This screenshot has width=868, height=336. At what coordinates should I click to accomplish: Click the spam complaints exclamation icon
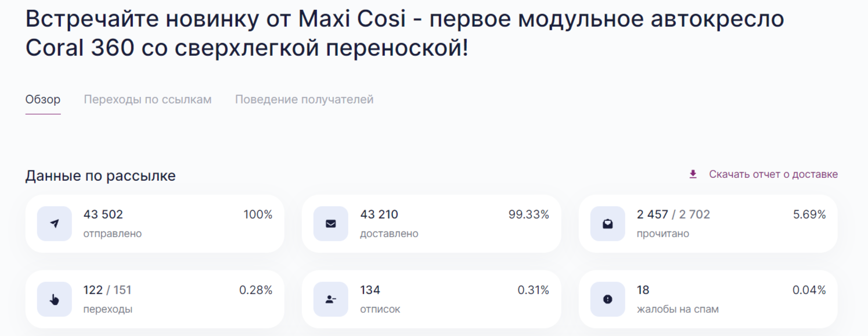[607, 299]
